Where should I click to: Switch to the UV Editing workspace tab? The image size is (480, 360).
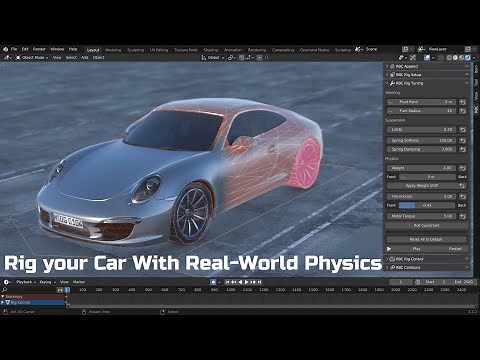point(159,50)
